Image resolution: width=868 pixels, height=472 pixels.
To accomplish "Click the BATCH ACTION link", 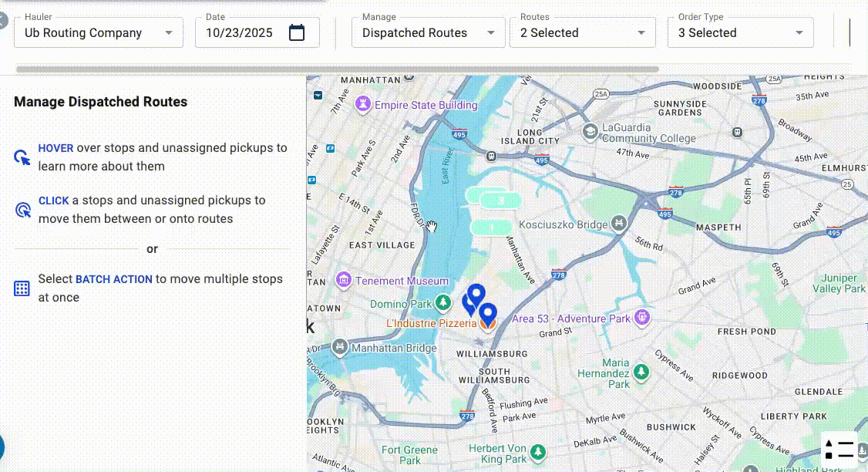I will click(113, 279).
